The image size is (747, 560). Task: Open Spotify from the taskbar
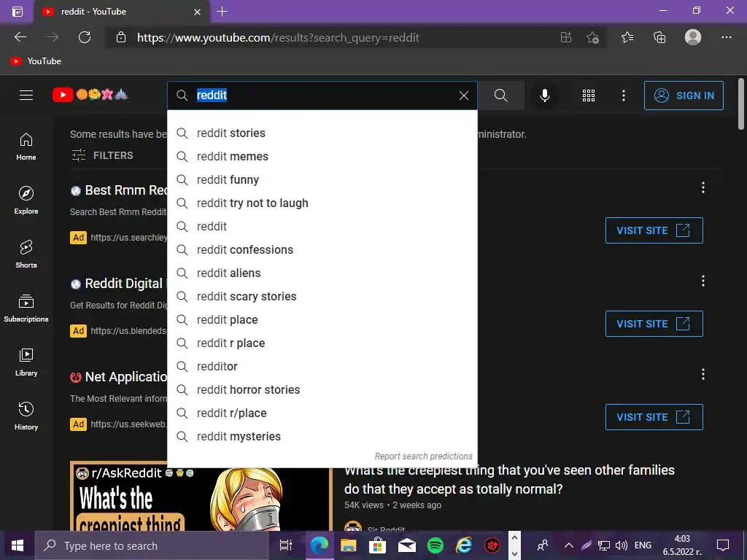coord(435,545)
